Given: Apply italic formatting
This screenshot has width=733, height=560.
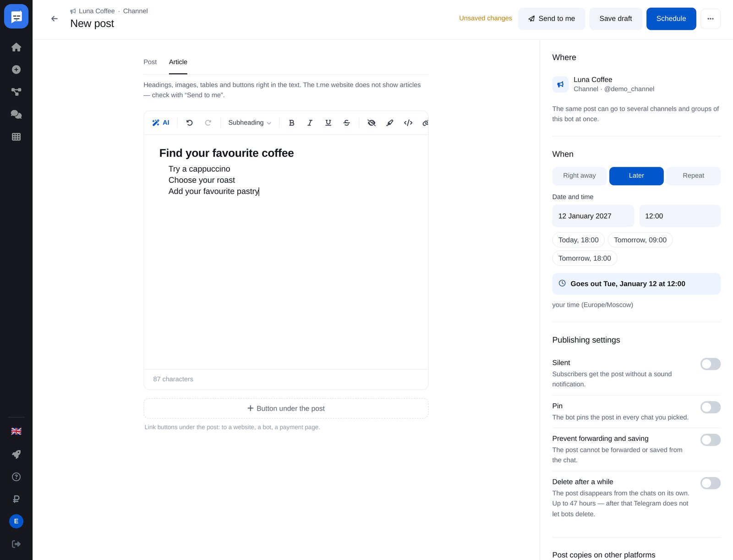Looking at the screenshot, I should (310, 123).
